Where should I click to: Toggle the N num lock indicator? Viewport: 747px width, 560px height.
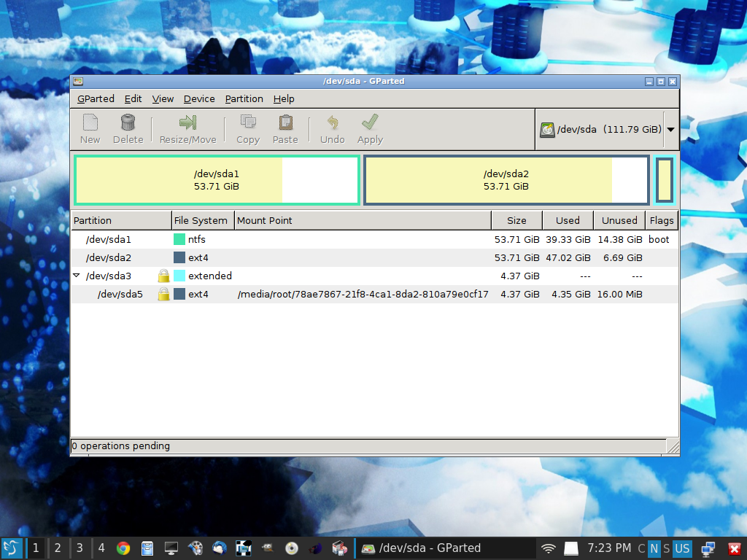(654, 548)
